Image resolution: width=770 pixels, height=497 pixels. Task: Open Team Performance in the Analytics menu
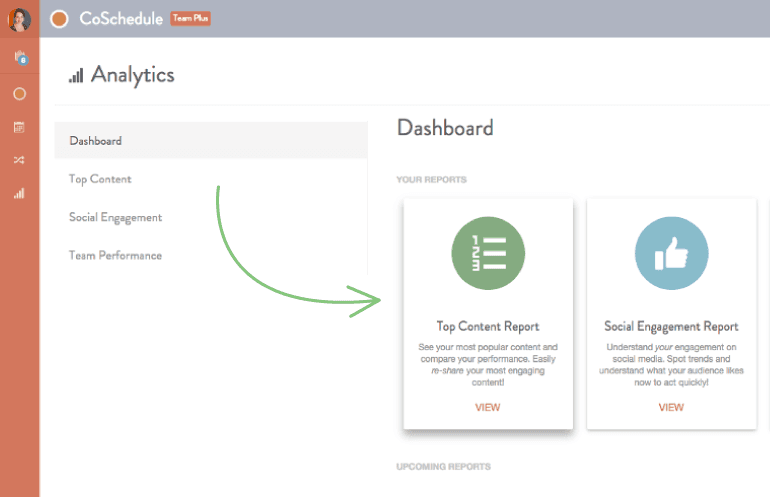click(x=115, y=255)
